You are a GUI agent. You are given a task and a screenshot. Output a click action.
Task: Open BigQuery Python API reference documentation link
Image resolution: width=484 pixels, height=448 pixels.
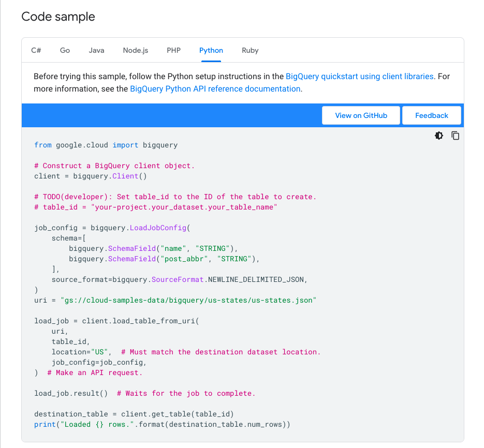coord(215,89)
